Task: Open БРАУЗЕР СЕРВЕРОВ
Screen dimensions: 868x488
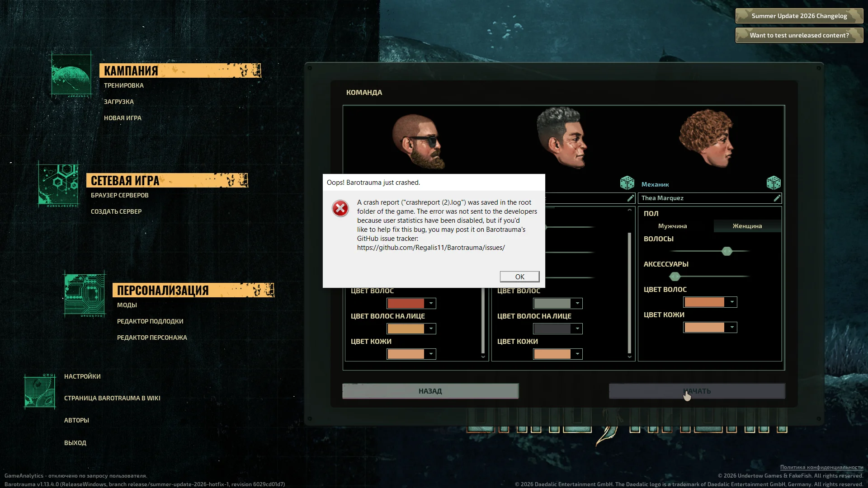Action: [120, 195]
